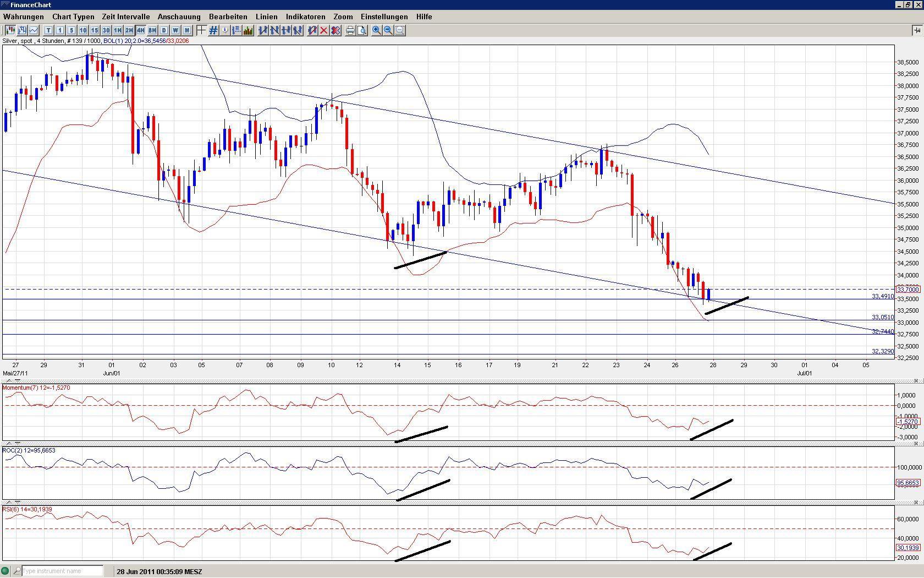The width and height of the screenshot is (924, 578).
Task: Click the Silver spot chart title text
Action: tap(96, 41)
